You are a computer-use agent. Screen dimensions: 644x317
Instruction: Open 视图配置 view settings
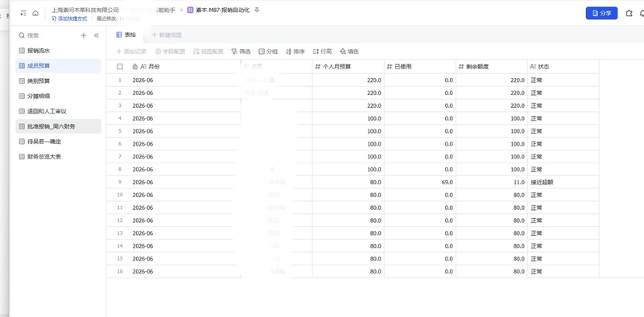(208, 51)
